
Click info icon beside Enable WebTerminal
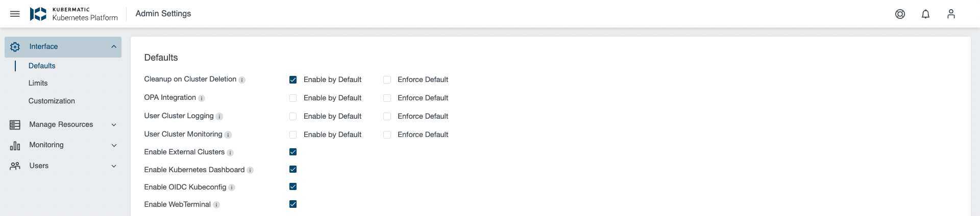(x=216, y=205)
